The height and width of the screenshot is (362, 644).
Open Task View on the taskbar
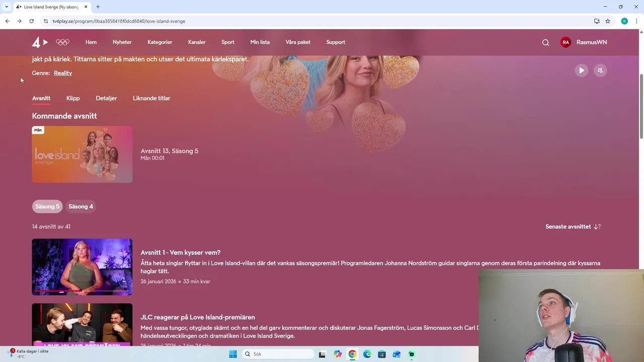pos(323,354)
